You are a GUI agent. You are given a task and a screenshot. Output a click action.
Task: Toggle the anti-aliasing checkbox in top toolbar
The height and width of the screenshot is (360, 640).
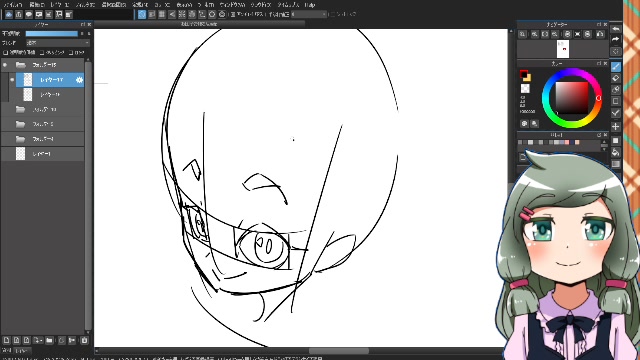click(x=233, y=14)
